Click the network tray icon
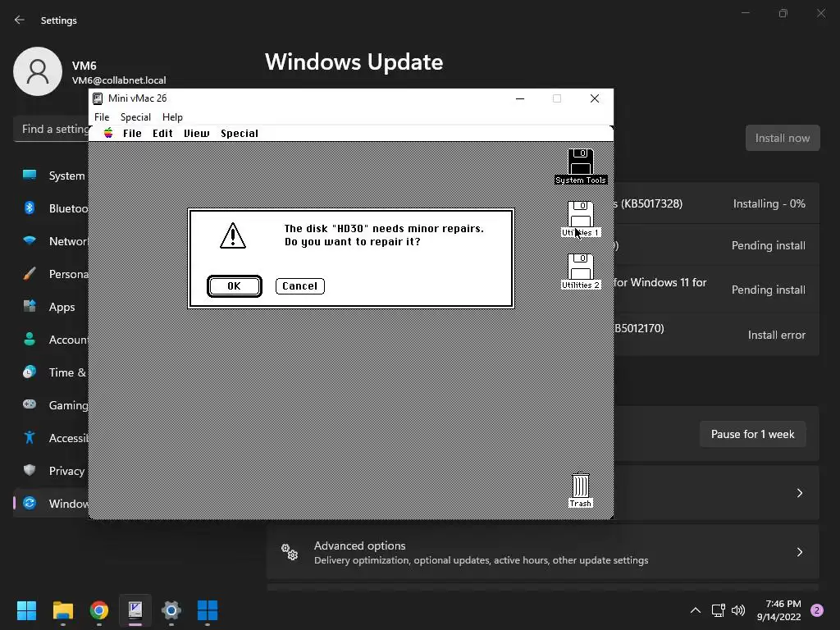Screen dimensions: 840x630 (x=718, y=610)
